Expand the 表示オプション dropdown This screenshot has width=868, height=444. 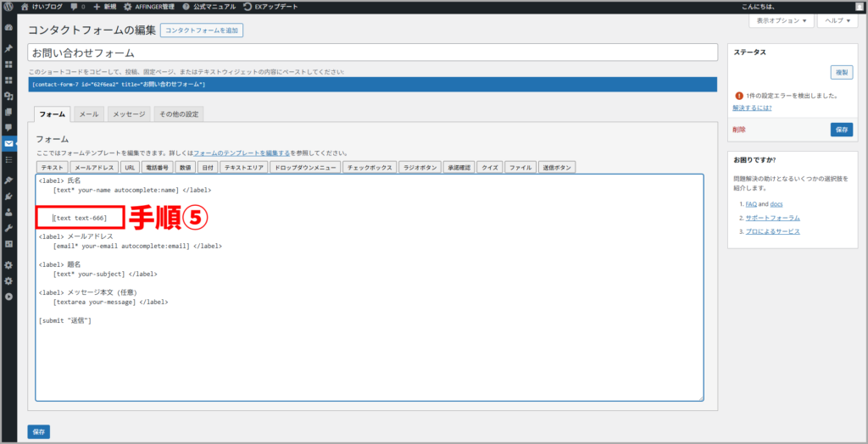coord(781,20)
